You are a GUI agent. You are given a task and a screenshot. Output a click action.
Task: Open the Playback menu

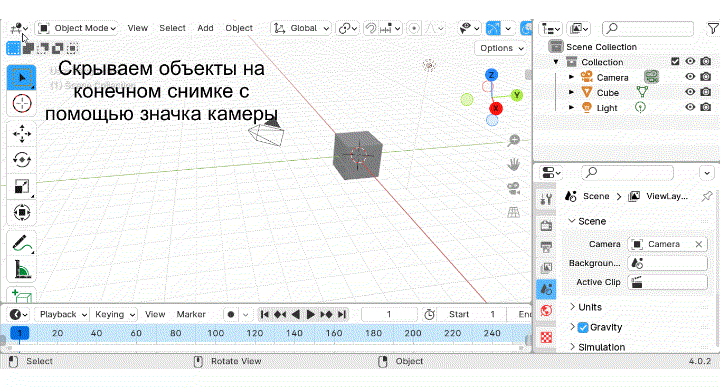[x=62, y=315]
